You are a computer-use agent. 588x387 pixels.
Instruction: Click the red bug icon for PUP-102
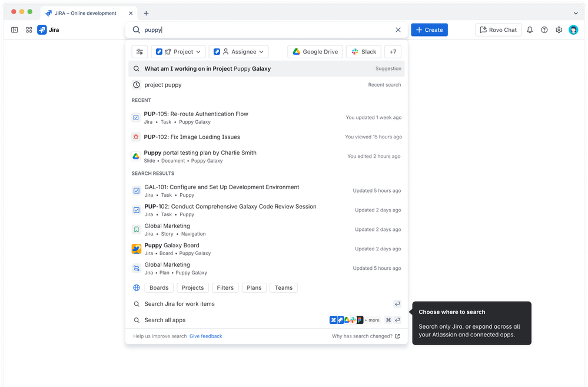point(136,137)
